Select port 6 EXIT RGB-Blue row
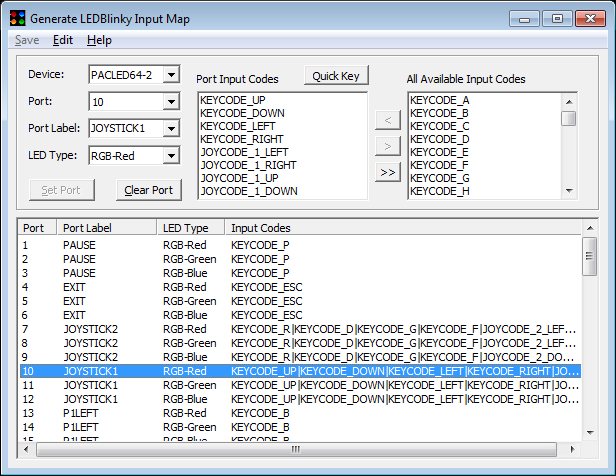This screenshot has height=476, width=616. (x=301, y=315)
